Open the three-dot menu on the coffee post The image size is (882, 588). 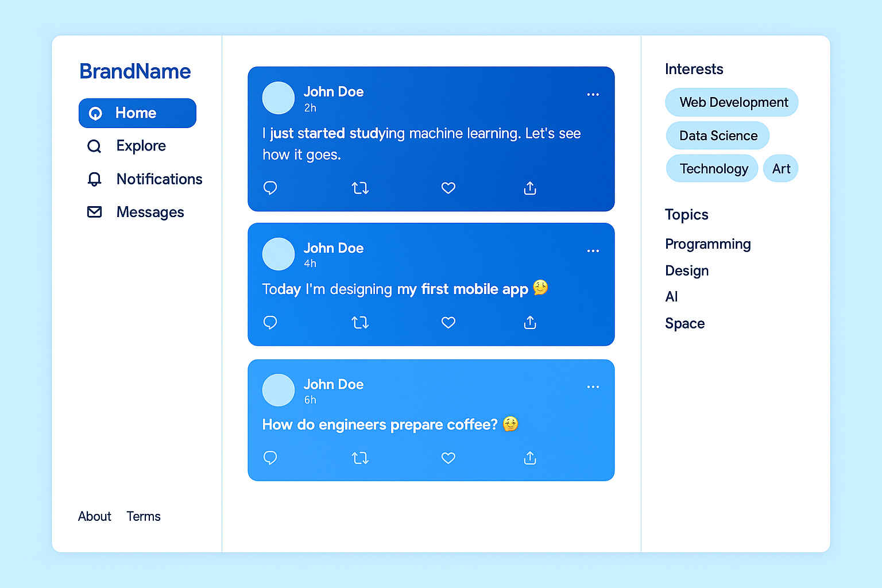click(593, 386)
